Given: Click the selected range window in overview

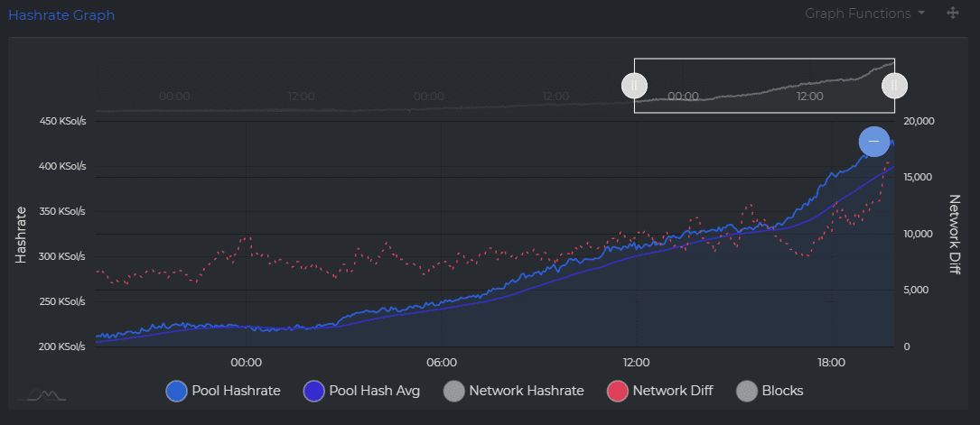Looking at the screenshot, I should [764, 86].
